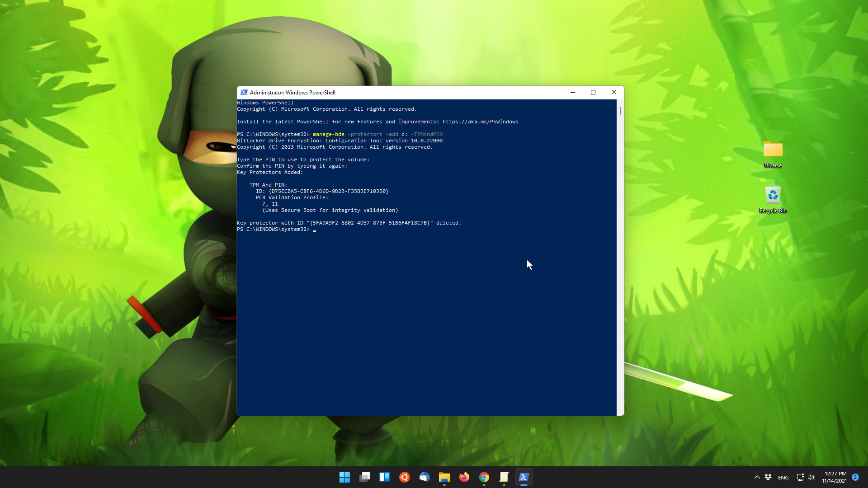Viewport: 868px width, 488px height.
Task: Open the clock and date flyout
Action: [835, 477]
